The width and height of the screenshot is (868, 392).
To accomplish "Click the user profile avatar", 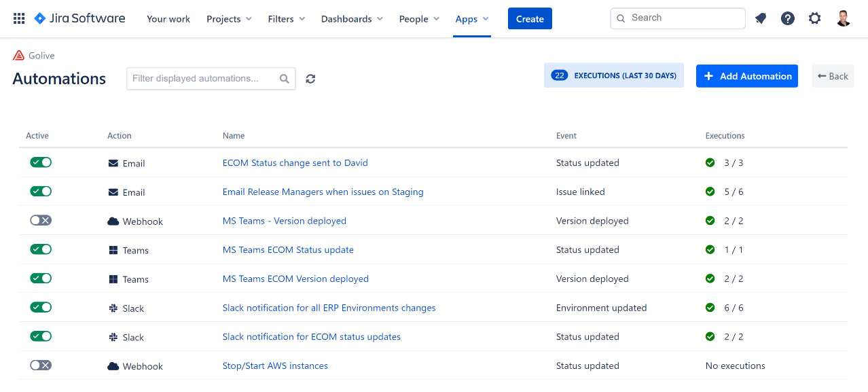I will pyautogui.click(x=844, y=18).
